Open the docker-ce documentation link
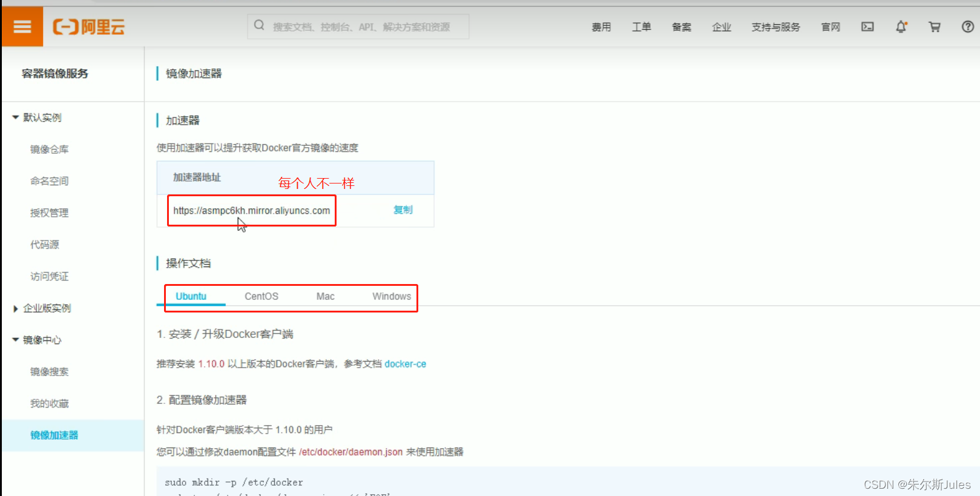Viewport: 980px width, 496px height. click(406, 364)
